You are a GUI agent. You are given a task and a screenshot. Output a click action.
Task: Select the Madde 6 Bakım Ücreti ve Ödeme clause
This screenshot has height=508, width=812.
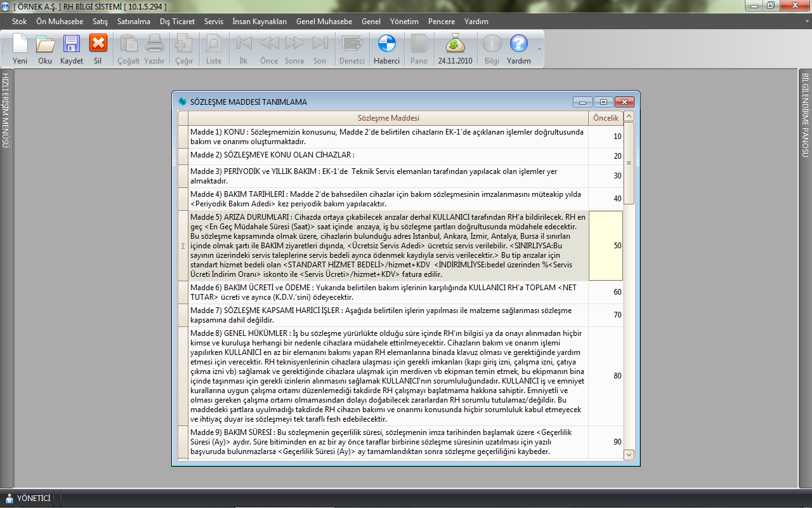click(387, 292)
